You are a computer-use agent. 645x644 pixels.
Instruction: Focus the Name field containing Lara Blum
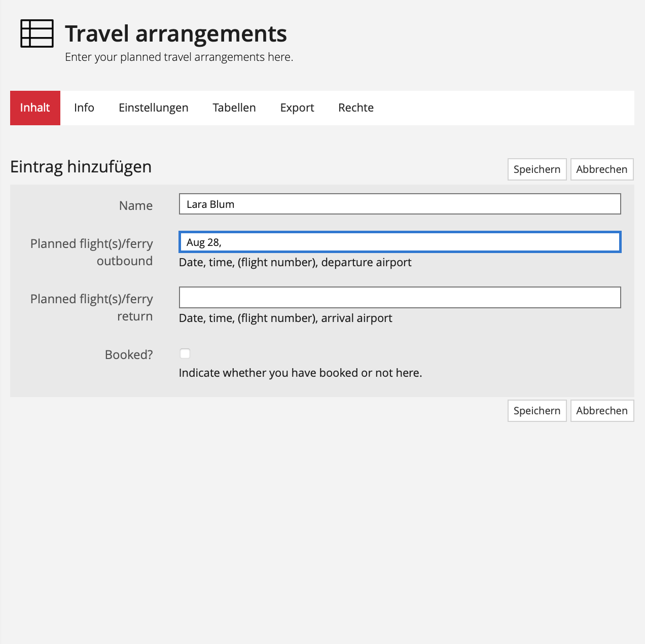pyautogui.click(x=400, y=204)
